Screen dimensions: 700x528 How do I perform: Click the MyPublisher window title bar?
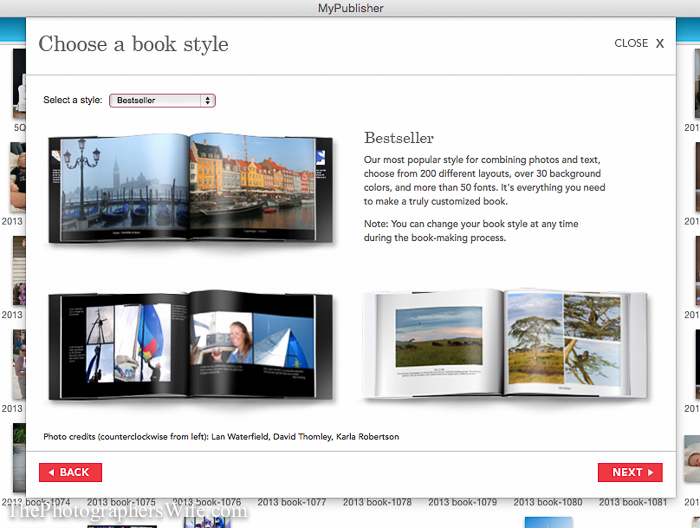tap(350, 8)
